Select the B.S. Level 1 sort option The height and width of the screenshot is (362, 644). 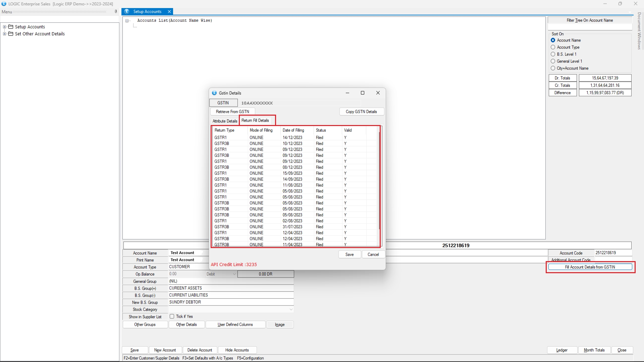tap(553, 54)
